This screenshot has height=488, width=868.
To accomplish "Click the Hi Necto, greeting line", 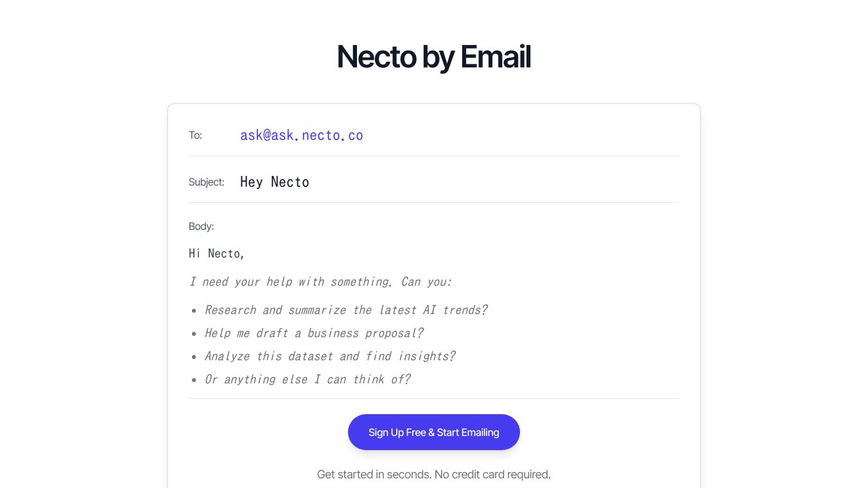I will pos(216,253).
